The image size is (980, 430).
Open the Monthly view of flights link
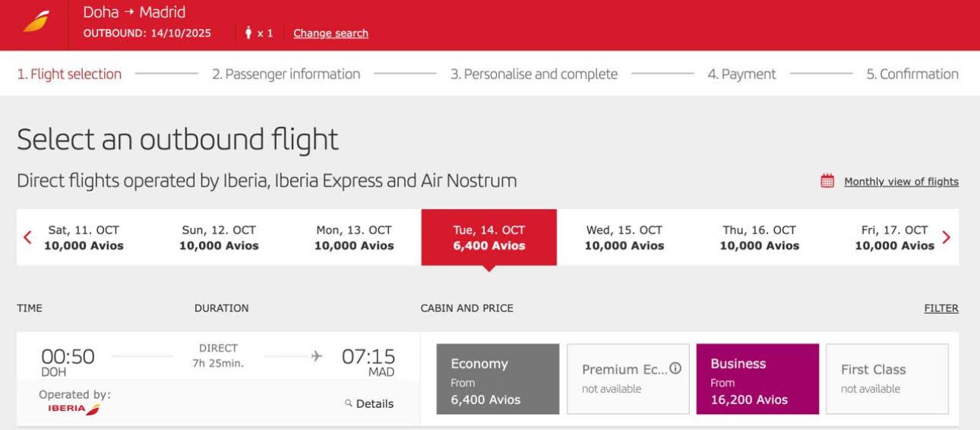[x=901, y=182]
